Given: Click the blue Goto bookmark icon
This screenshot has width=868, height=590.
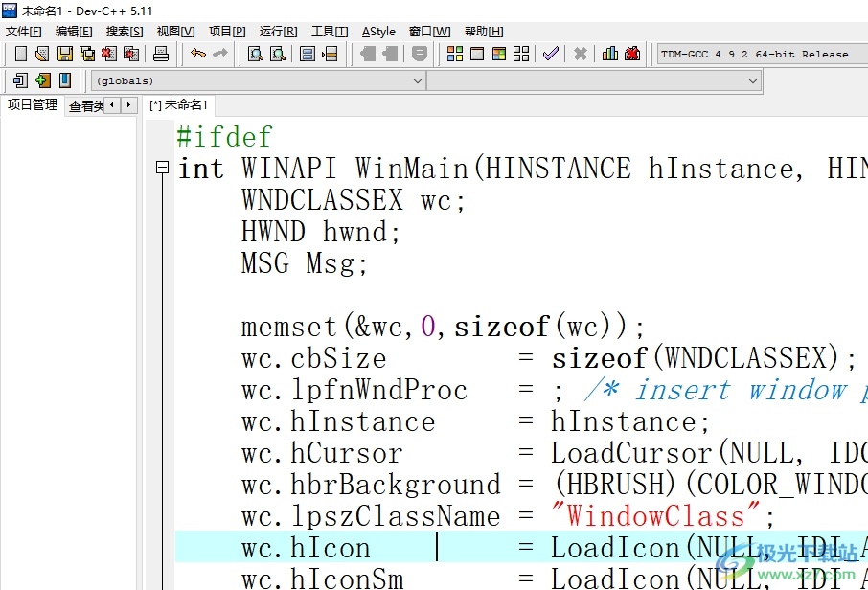Looking at the screenshot, I should [x=65, y=80].
